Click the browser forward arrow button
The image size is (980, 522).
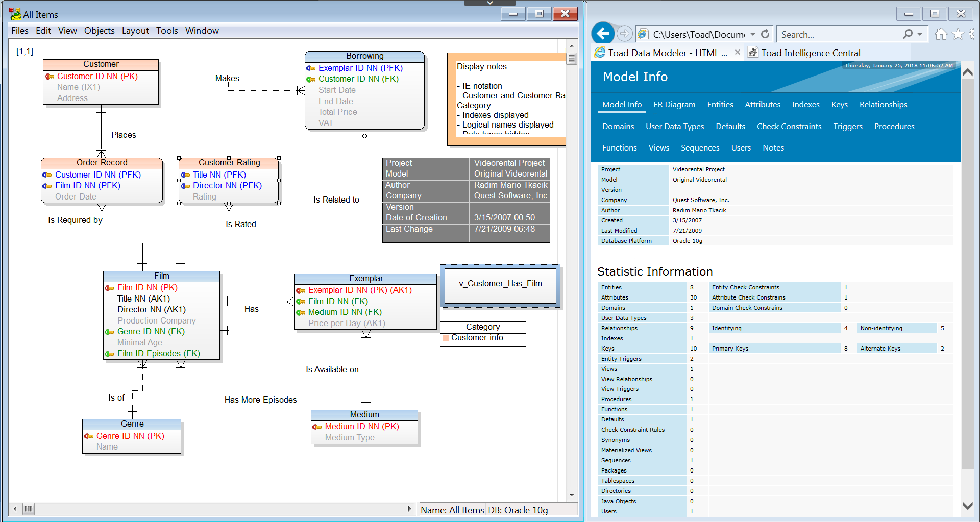tap(624, 34)
